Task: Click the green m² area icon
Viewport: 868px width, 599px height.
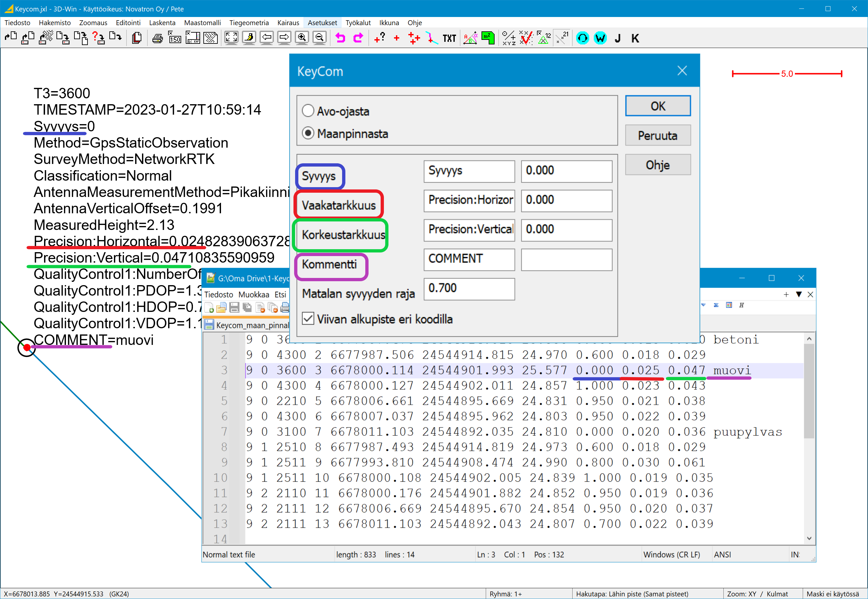Action: pos(488,38)
